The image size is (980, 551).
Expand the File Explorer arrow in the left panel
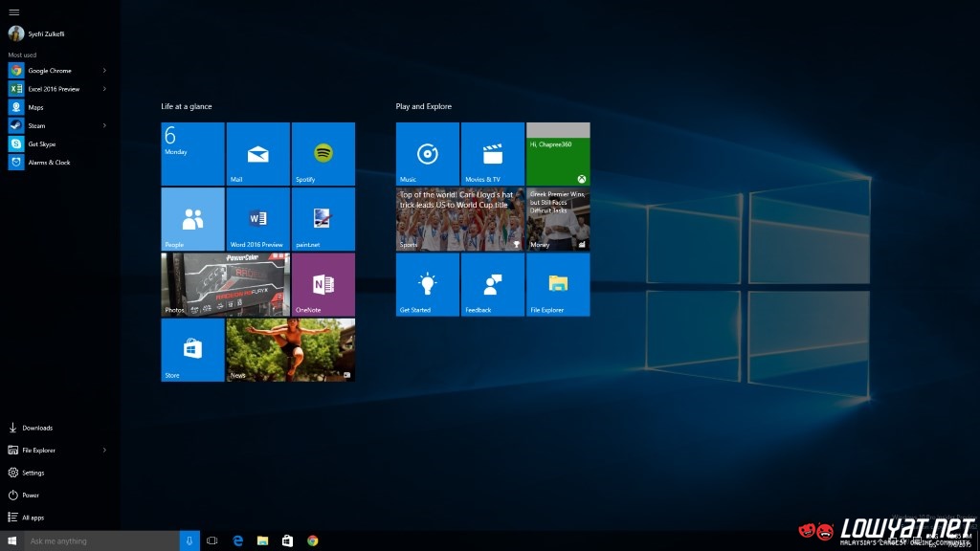pyautogui.click(x=104, y=450)
